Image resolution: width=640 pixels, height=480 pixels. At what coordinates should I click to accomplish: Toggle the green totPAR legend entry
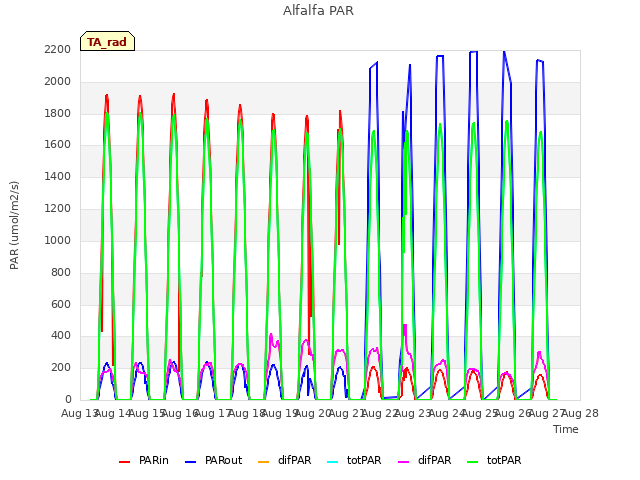(x=494, y=460)
